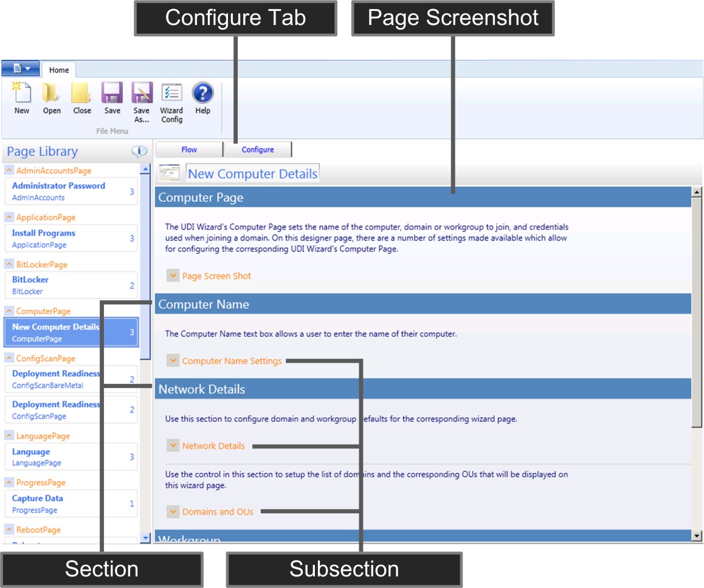Open Help from the ribbon
Image resolution: width=704 pixels, height=588 pixels.
(202, 100)
